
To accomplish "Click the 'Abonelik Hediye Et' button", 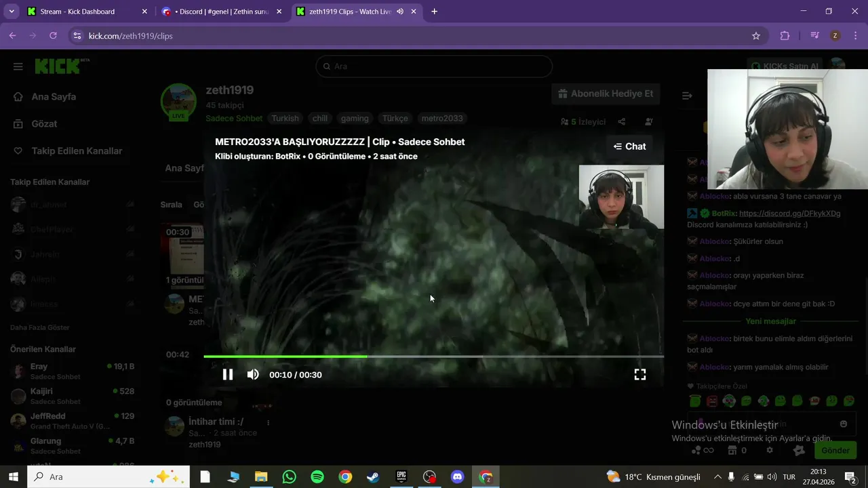I will [x=606, y=94].
